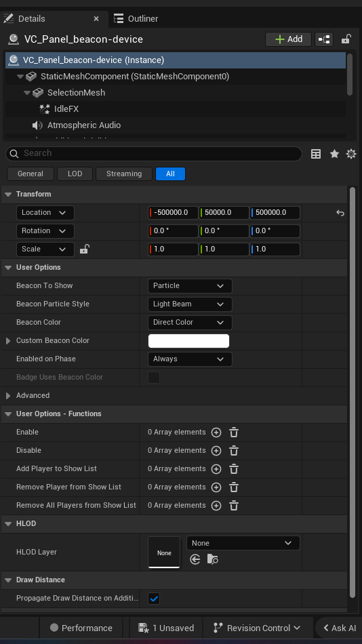Open the property matrix table icon
Viewport: 362px width, 644px height.
coord(316,154)
